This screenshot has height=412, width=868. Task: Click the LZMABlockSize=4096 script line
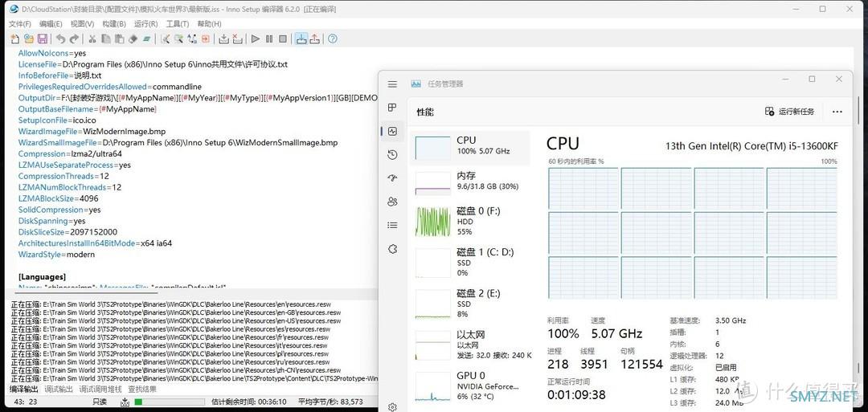click(x=58, y=198)
